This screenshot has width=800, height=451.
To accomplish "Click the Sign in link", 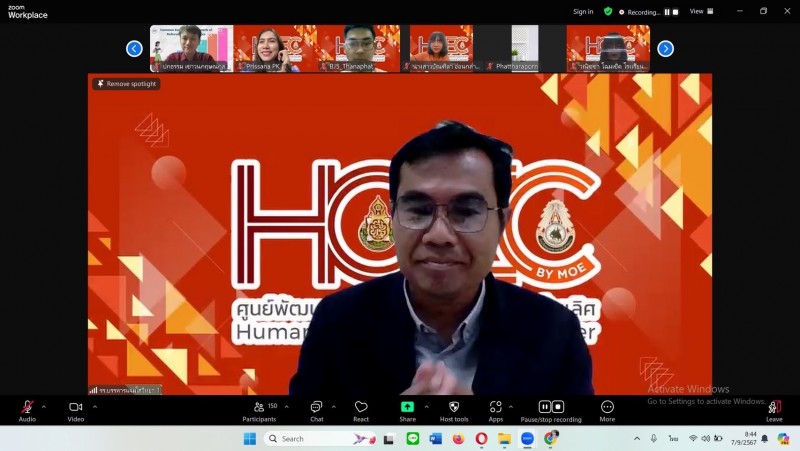I will [x=583, y=11].
